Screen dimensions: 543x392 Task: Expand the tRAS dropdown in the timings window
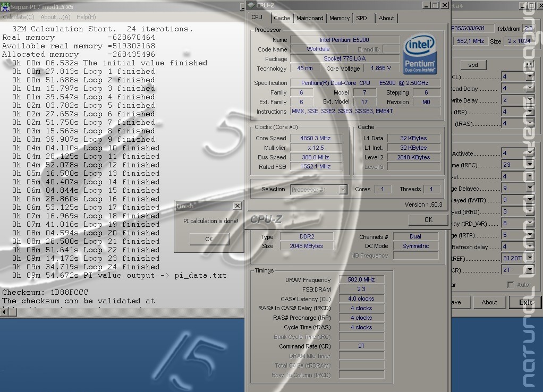(530, 124)
